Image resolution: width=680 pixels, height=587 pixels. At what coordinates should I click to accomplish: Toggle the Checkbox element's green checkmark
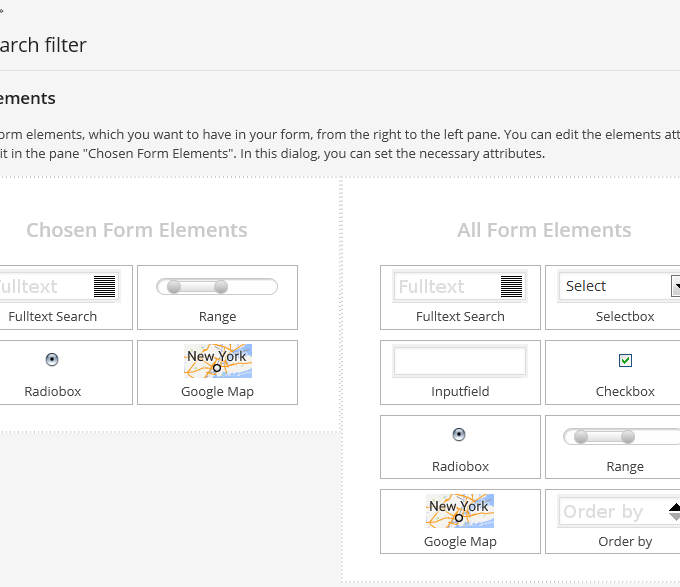coord(626,360)
